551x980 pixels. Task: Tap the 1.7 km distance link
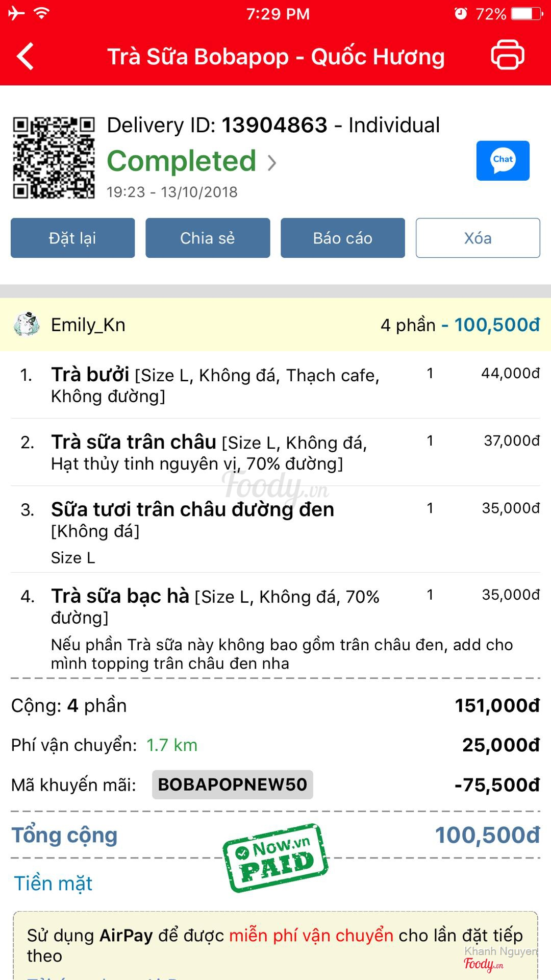click(171, 745)
